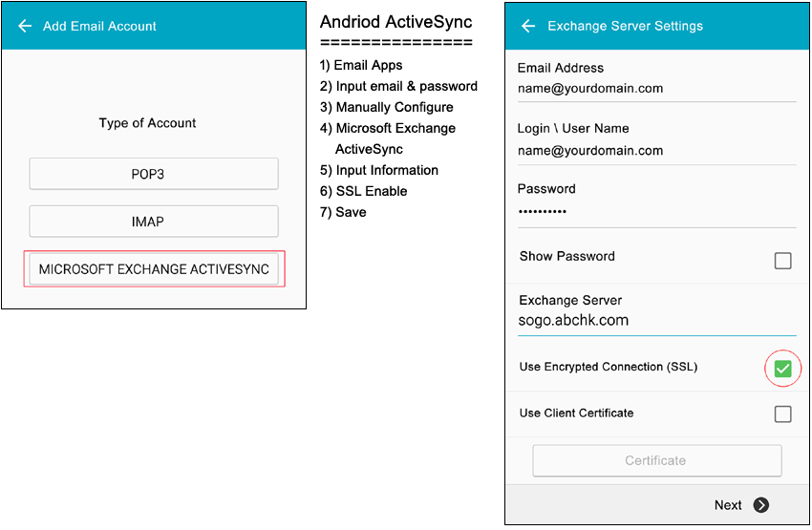Click step '1) Email Apps'

coord(361,65)
